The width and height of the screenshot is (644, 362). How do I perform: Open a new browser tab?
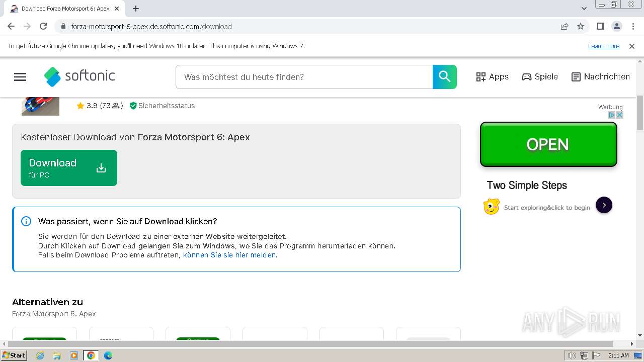point(136,9)
